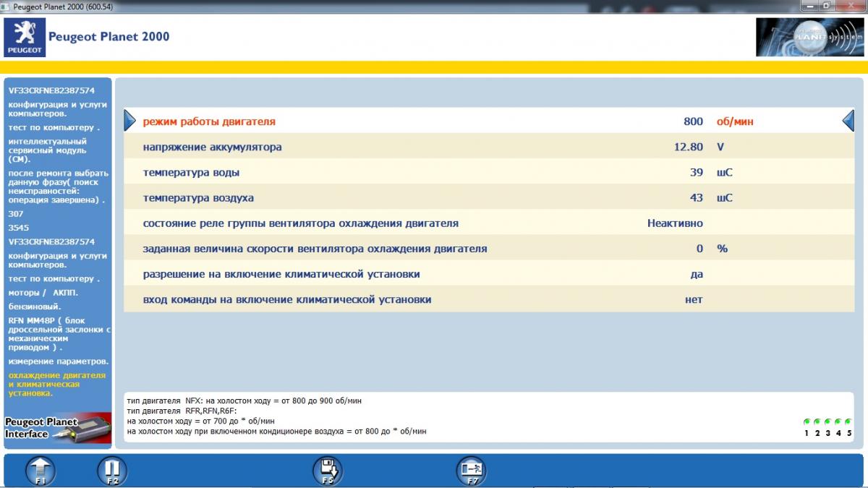Click the Peugeot lion logo

point(25,38)
